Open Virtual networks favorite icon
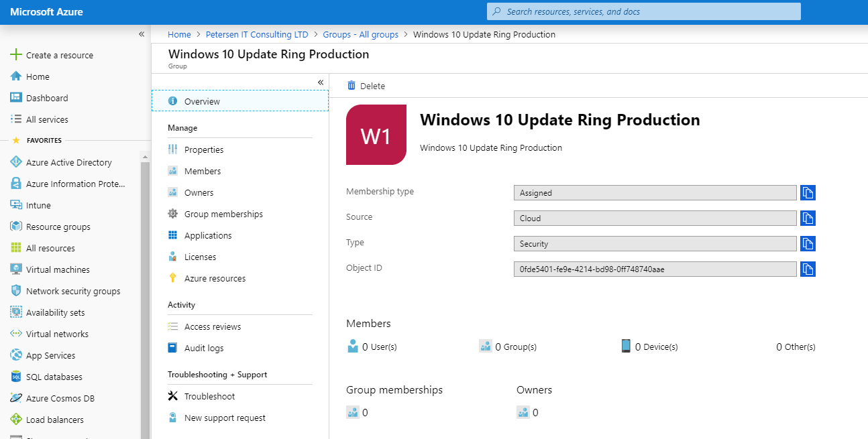The height and width of the screenshot is (439, 868). [x=16, y=334]
